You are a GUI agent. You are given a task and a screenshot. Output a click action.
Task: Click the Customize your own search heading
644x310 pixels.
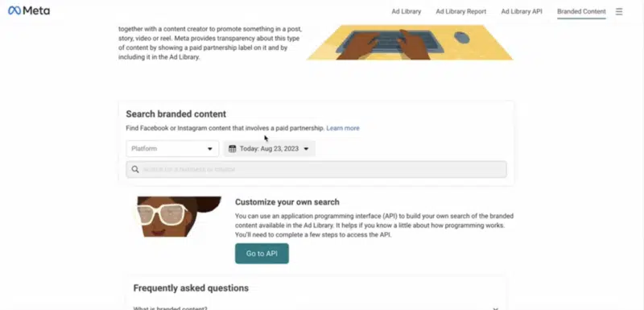click(x=287, y=202)
